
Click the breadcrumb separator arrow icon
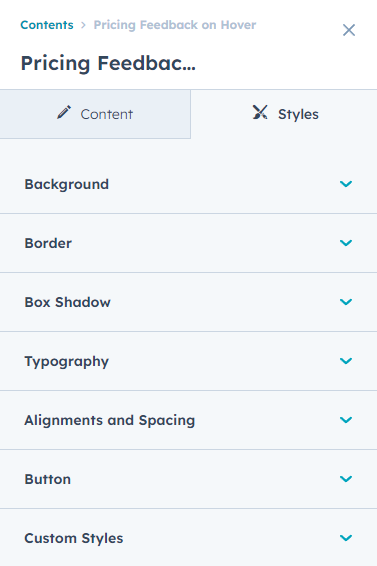[83, 25]
